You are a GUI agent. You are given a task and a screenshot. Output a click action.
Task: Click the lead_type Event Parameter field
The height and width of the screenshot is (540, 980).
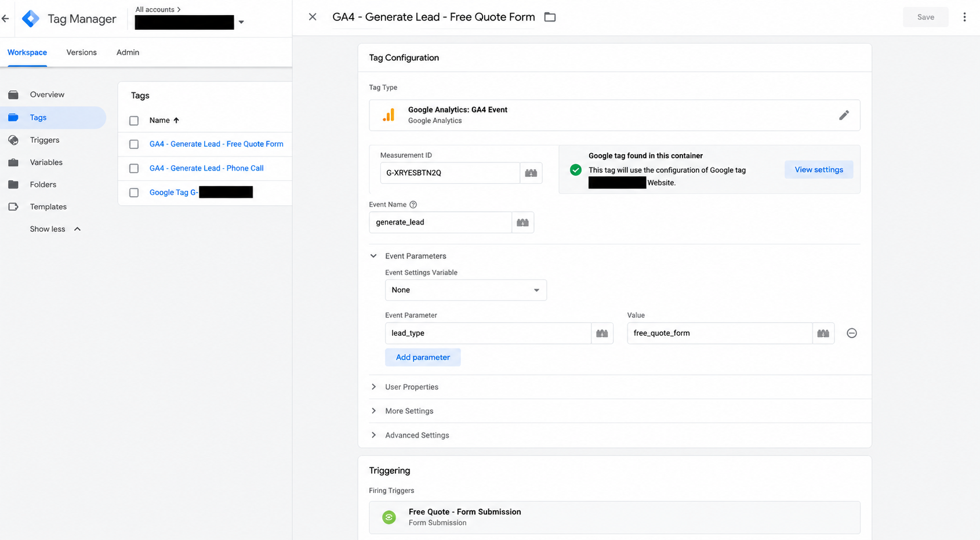click(x=488, y=333)
